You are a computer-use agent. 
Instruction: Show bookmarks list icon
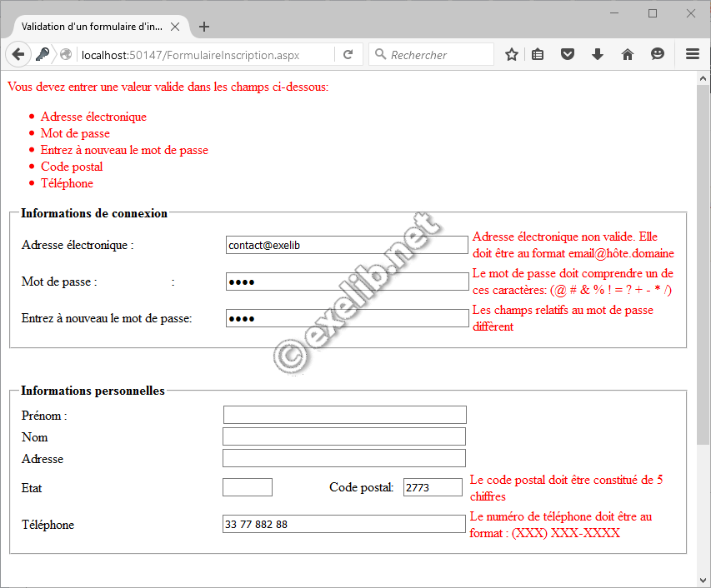coord(538,54)
